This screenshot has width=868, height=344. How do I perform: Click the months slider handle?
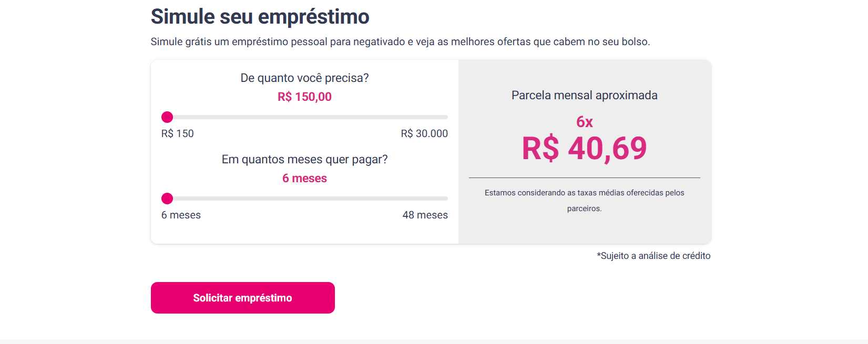tap(167, 199)
